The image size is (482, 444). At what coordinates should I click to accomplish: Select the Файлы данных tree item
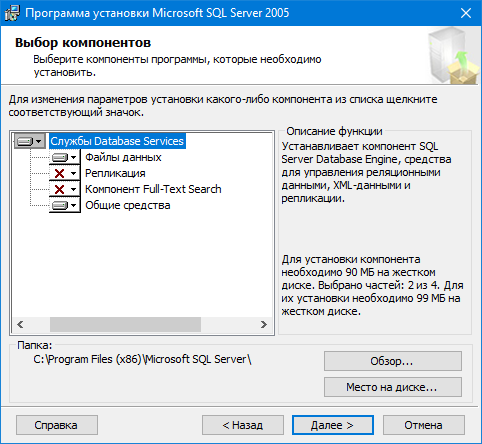tap(123, 157)
